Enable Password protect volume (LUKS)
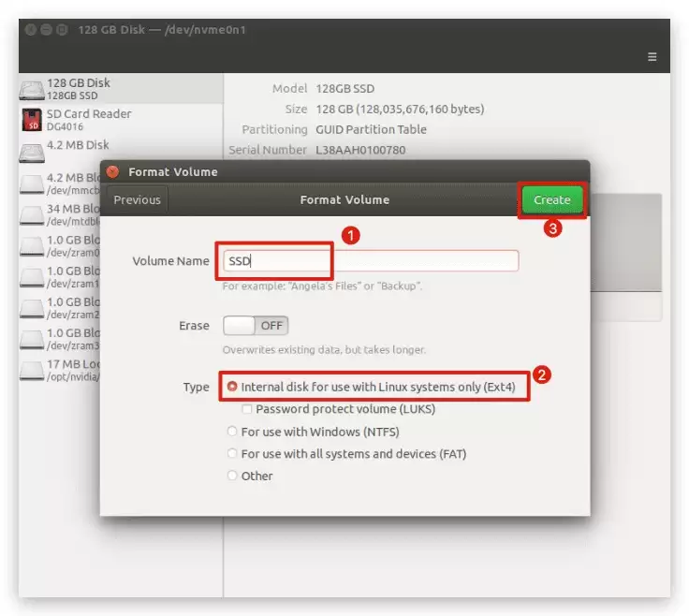This screenshot has height=616, width=689. [247, 409]
